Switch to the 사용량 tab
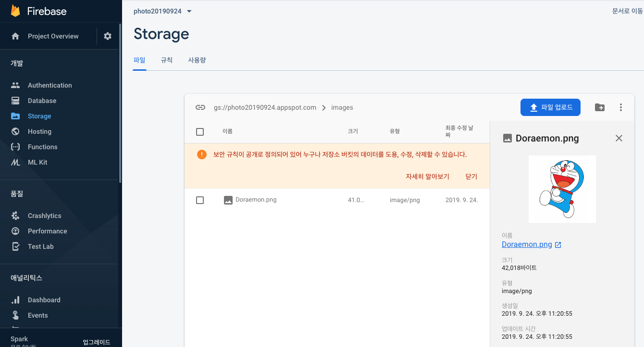The image size is (644, 347). (197, 60)
